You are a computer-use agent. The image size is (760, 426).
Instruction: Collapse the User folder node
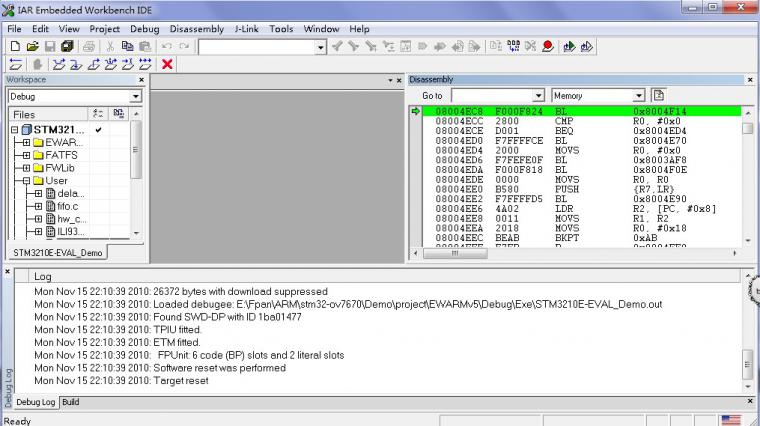pyautogui.click(x=26, y=181)
